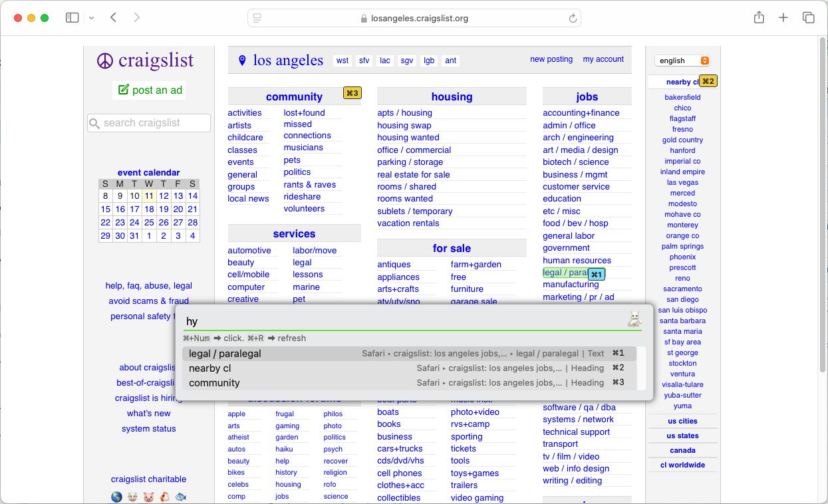Open the software / qa / dba jobs link
The image size is (828, 504).
pyautogui.click(x=579, y=408)
